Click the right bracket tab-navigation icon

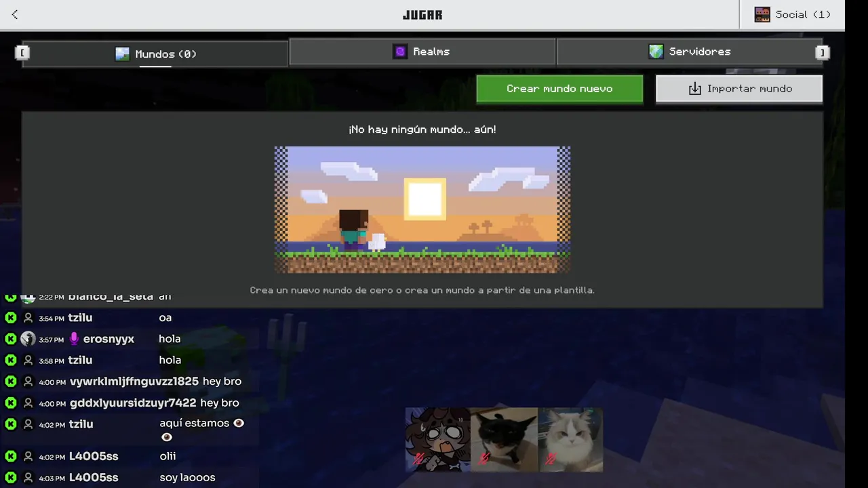pyautogui.click(x=823, y=52)
